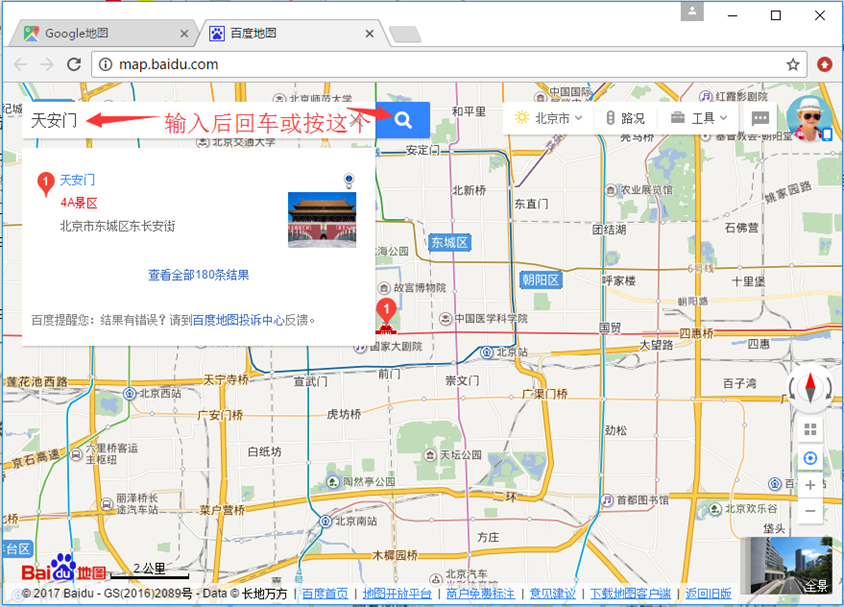The image size is (844, 607).
Task: Click the blue magnifier search button
Action: click(402, 119)
